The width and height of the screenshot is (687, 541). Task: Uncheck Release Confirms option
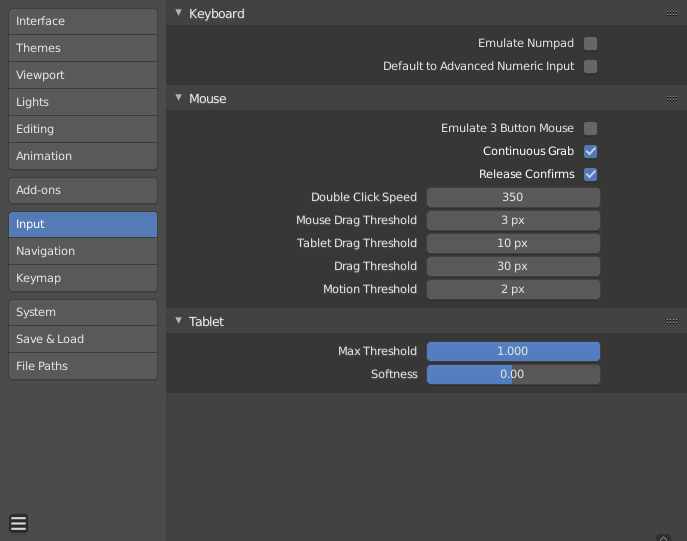pos(590,174)
